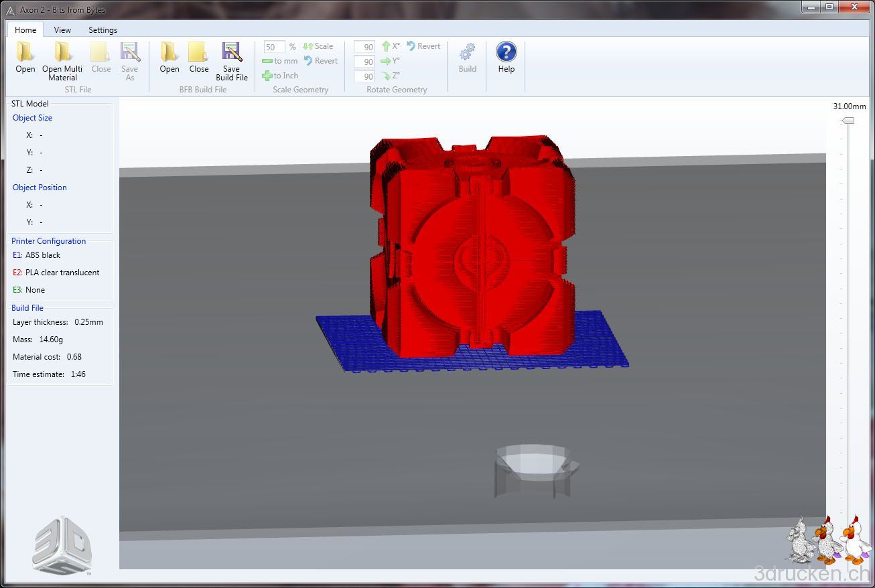
Task: Click E2: PLA clear translucent entry
Action: [56, 273]
